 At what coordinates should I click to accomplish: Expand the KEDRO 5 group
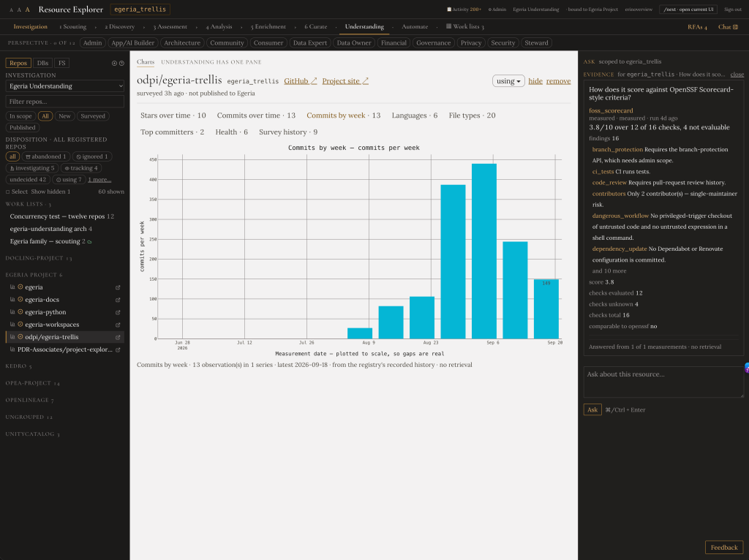(x=18, y=366)
